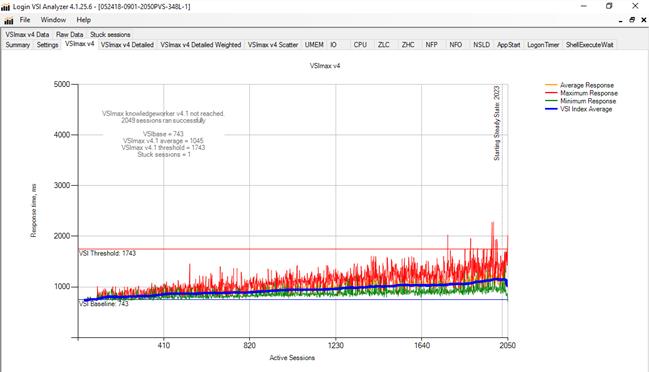Click the chart icon beside File menu

coord(9,20)
